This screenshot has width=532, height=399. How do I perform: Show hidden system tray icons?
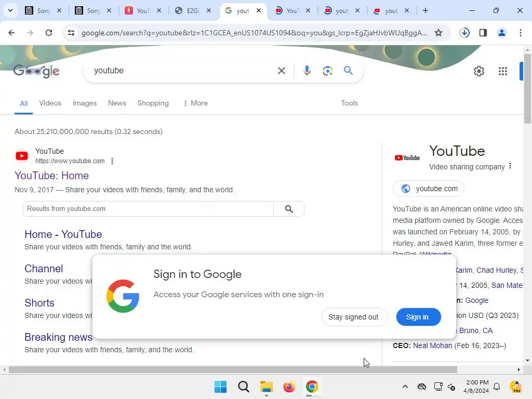(x=405, y=387)
